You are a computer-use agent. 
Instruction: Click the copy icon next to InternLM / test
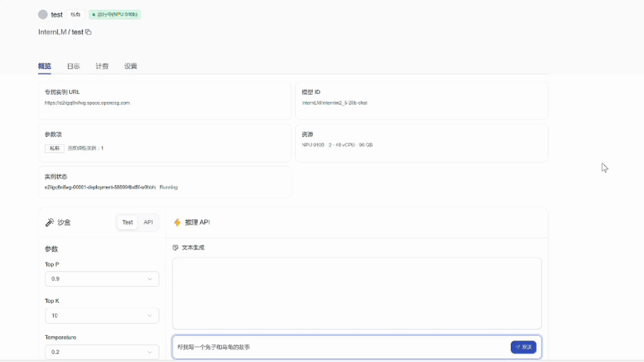(88, 32)
